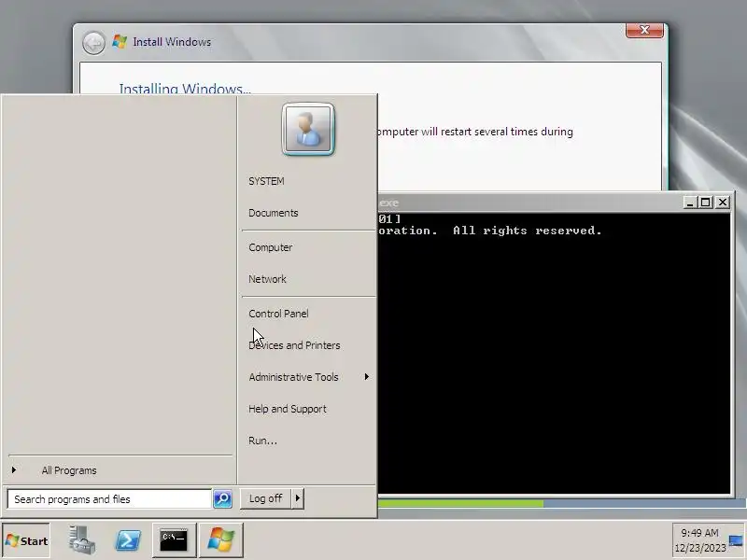The height and width of the screenshot is (560, 747).
Task: Switch to the Command Prompt taskbar button
Action: [174, 540]
